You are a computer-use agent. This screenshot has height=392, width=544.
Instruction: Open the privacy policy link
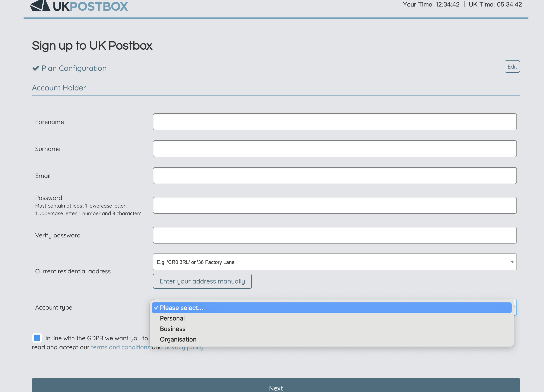[184, 348]
